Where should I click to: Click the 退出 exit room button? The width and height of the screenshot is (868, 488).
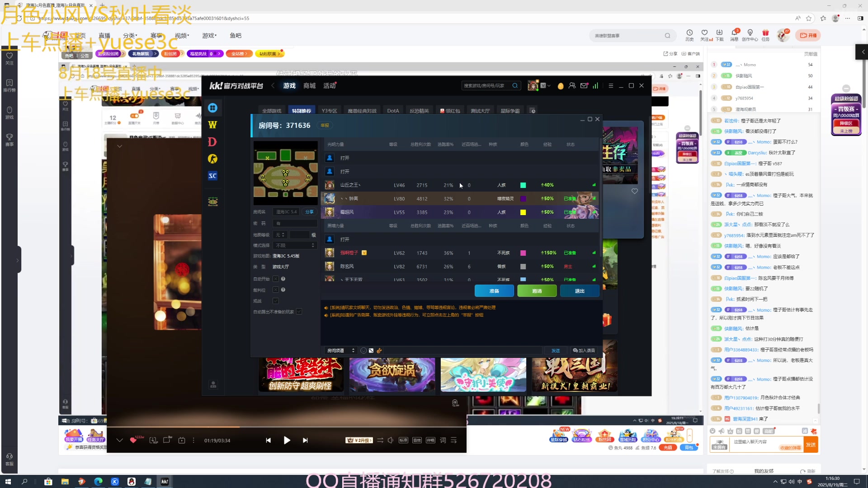pos(580,291)
